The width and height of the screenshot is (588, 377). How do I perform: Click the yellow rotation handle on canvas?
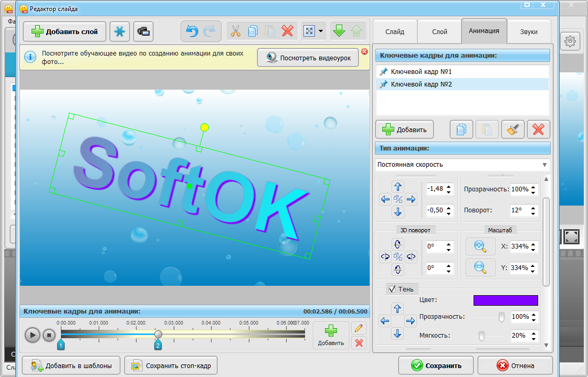(204, 127)
